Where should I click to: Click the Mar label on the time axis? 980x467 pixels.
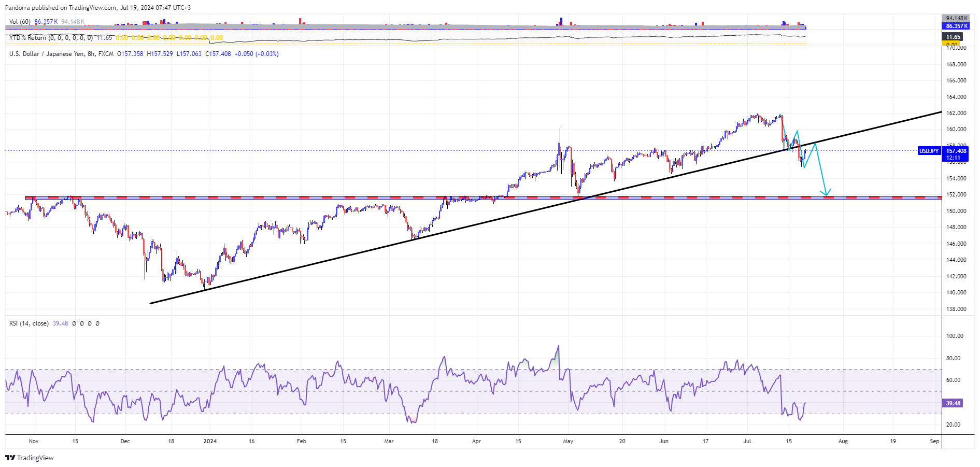tap(389, 442)
